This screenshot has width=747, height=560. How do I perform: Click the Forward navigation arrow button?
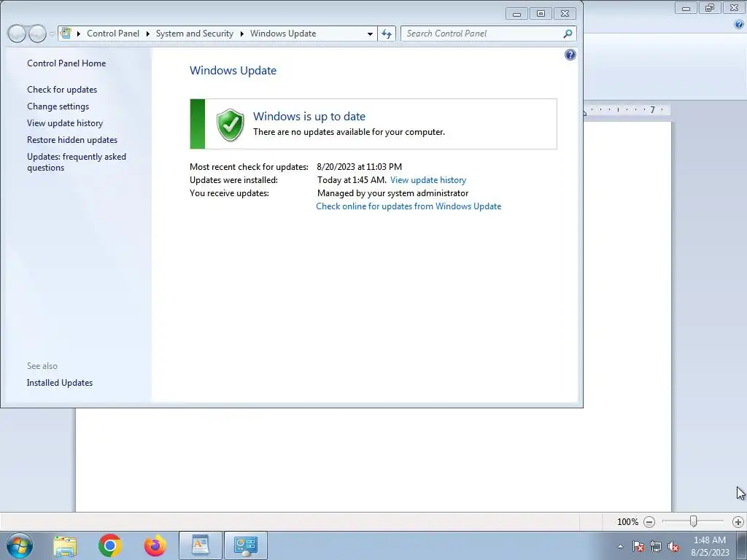[x=37, y=34]
